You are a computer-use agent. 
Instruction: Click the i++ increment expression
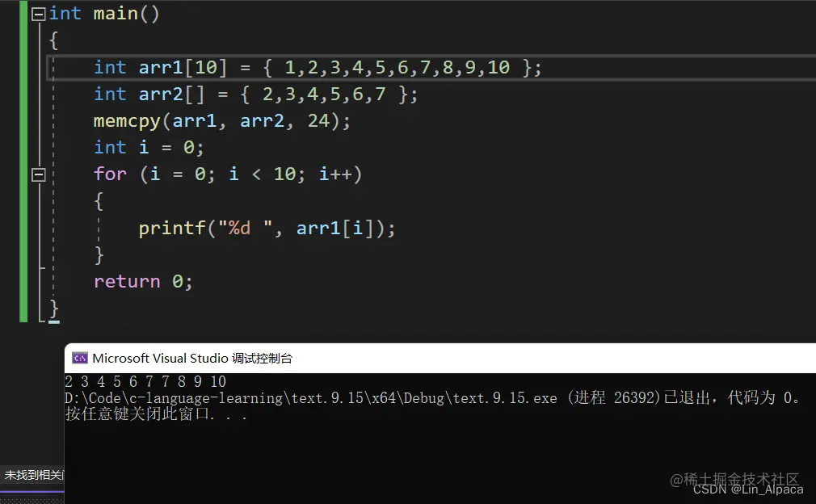pos(335,174)
